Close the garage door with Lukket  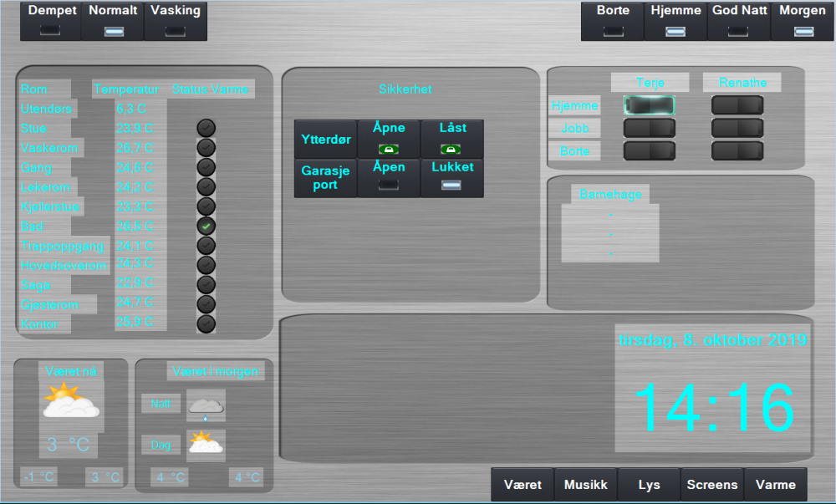[452, 177]
